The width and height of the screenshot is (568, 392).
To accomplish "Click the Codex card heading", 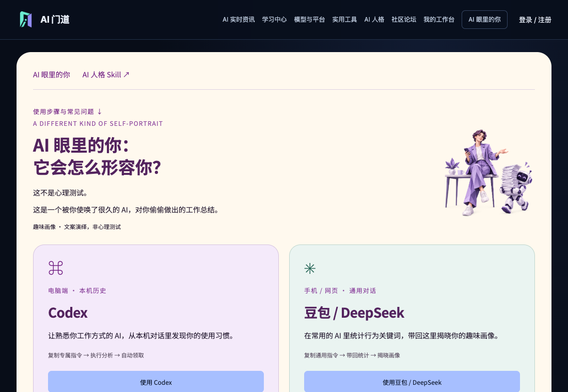I will 68,313.
